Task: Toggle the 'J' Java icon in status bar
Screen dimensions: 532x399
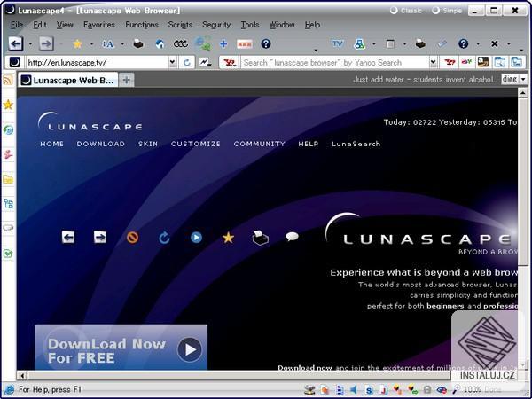Action: pos(383,390)
